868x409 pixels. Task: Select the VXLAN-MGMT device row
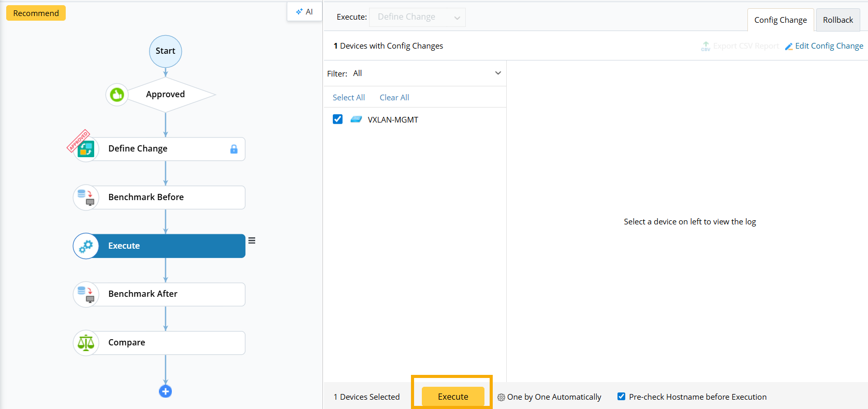point(393,120)
